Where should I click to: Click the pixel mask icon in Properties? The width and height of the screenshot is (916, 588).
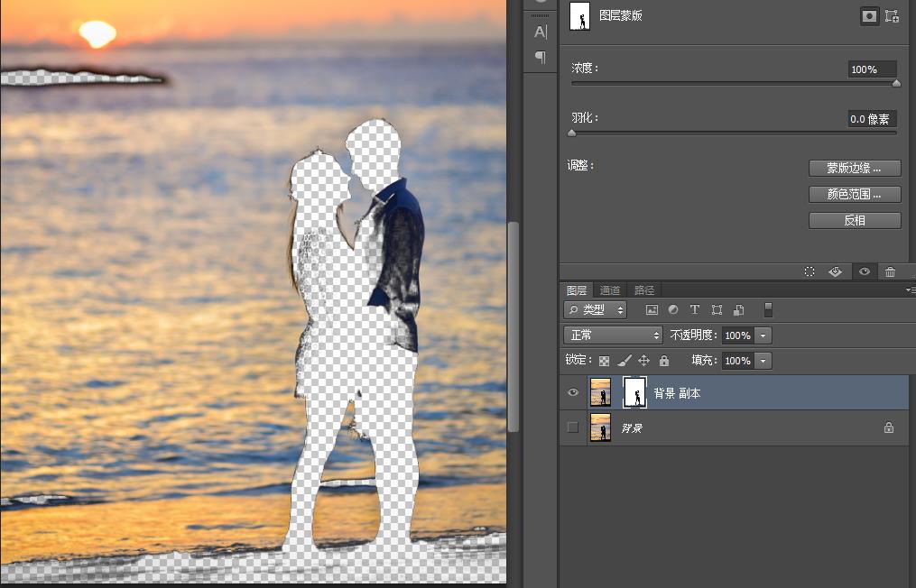(869, 16)
